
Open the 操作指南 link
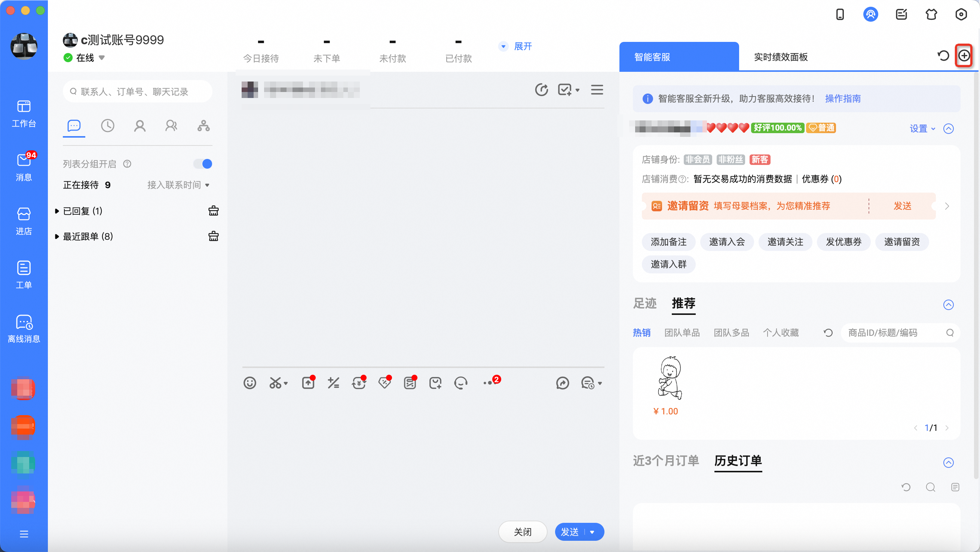[x=843, y=98]
